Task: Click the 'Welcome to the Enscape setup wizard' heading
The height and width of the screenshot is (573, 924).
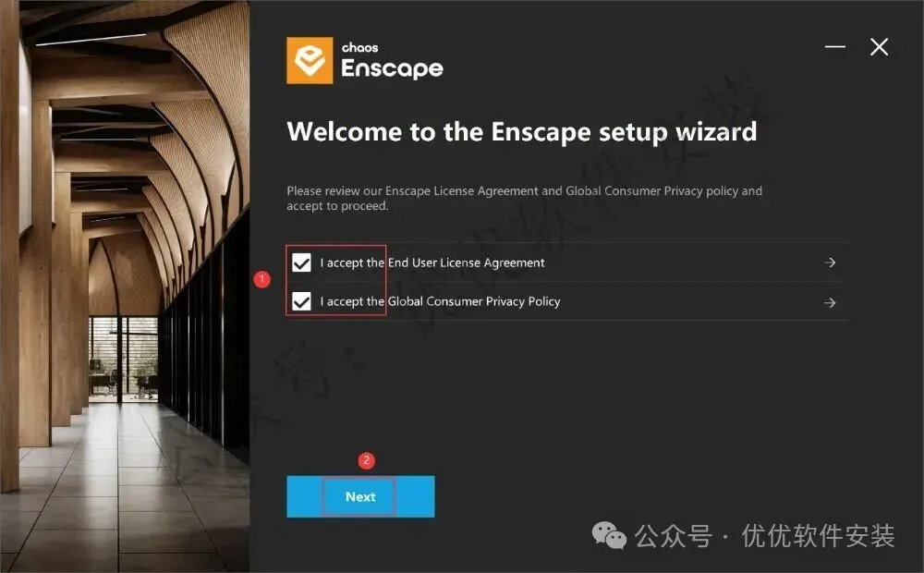Action: [521, 131]
